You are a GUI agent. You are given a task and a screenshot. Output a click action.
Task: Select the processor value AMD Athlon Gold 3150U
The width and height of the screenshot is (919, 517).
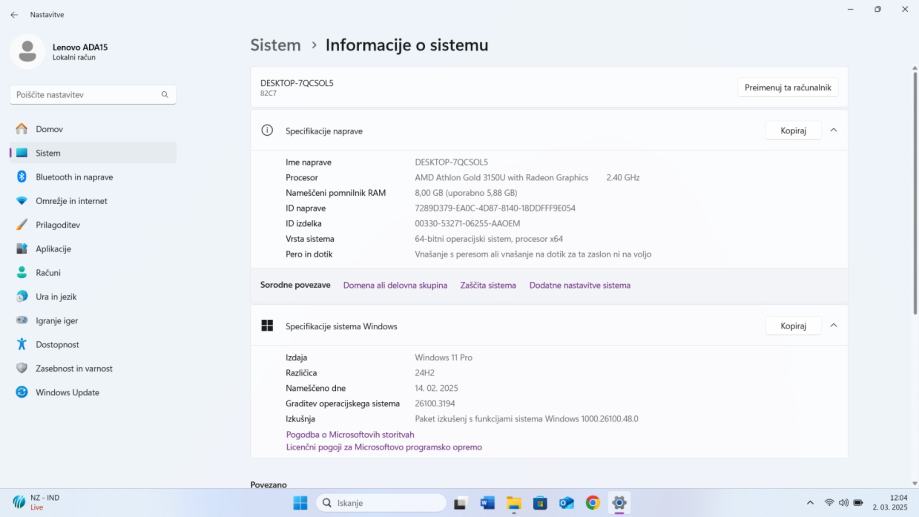coord(501,178)
